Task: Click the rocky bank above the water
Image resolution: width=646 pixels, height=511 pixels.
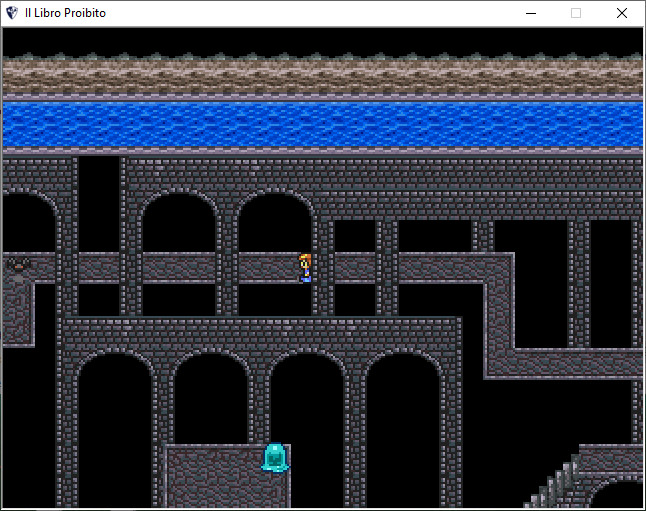Action: point(322,74)
